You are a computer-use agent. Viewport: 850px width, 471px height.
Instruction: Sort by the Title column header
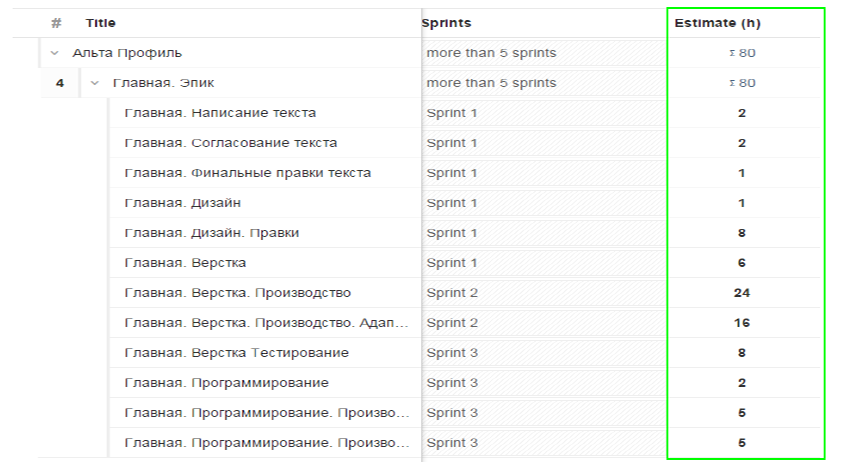pyautogui.click(x=100, y=23)
